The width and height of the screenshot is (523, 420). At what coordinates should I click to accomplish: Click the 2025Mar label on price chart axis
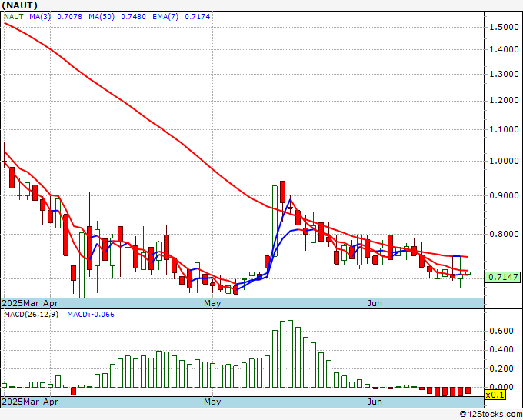coord(21,303)
